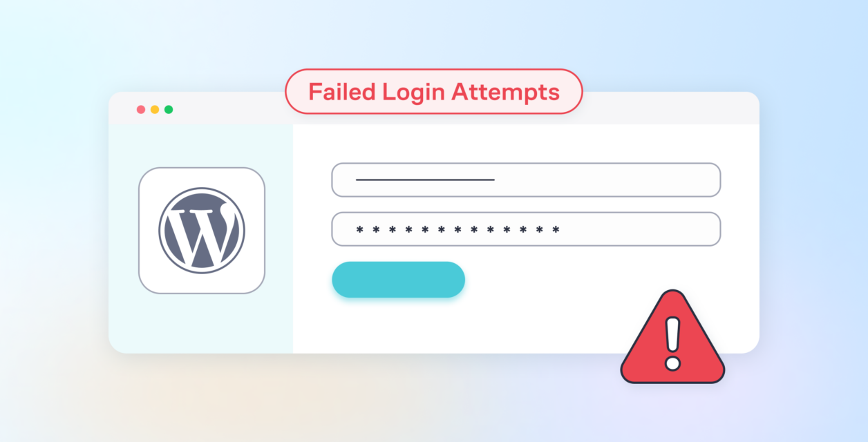Viewport: 868px width, 442px height.
Task: Click the WordPress logo icon
Action: (201, 230)
